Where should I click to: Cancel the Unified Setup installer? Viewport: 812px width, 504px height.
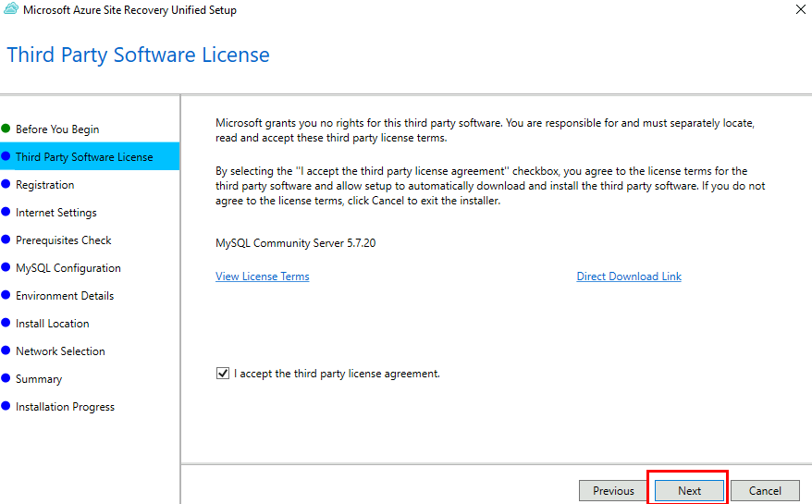[765, 490]
